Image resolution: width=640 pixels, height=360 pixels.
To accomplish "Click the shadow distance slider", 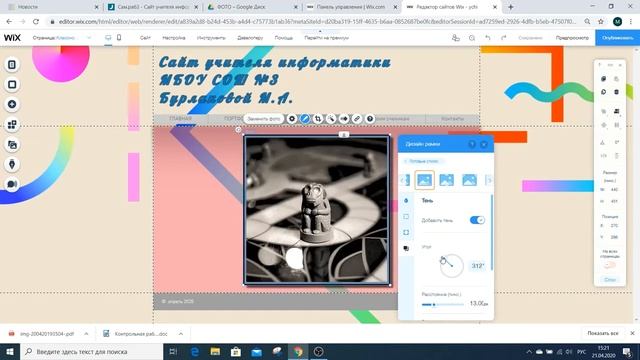I will (x=443, y=304).
